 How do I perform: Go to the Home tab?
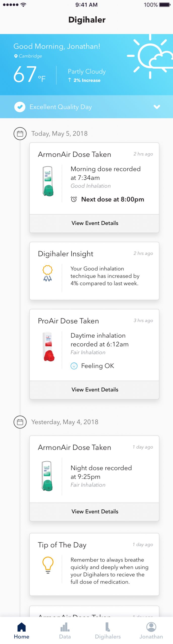tap(21, 631)
